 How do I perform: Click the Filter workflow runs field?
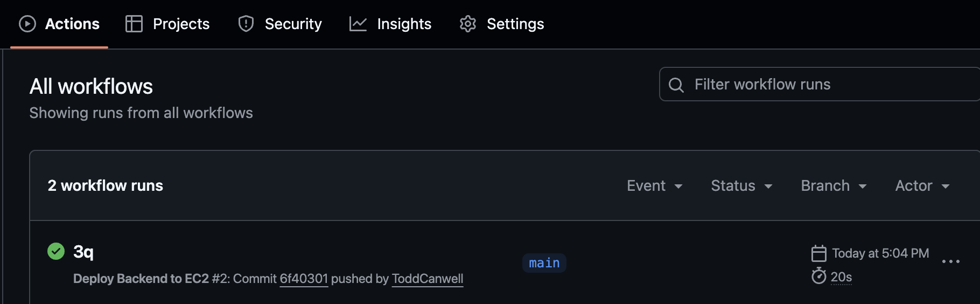(x=820, y=84)
